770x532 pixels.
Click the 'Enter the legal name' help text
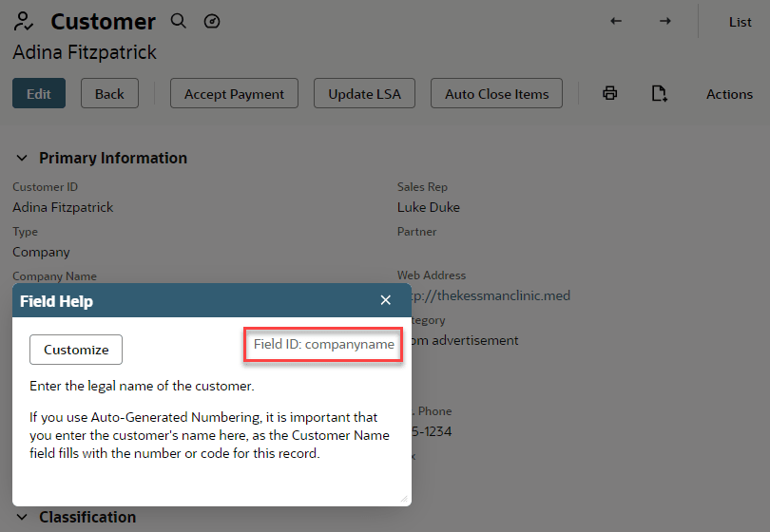(142, 386)
